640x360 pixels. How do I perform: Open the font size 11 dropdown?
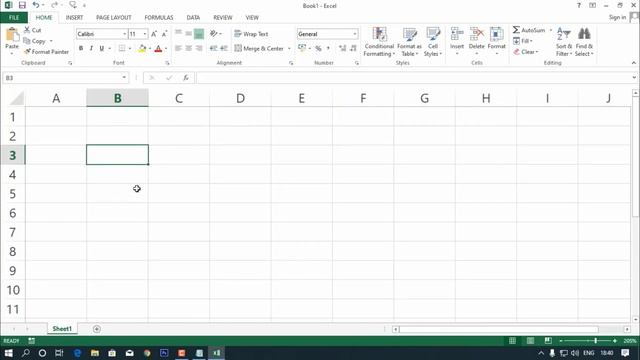[145, 34]
